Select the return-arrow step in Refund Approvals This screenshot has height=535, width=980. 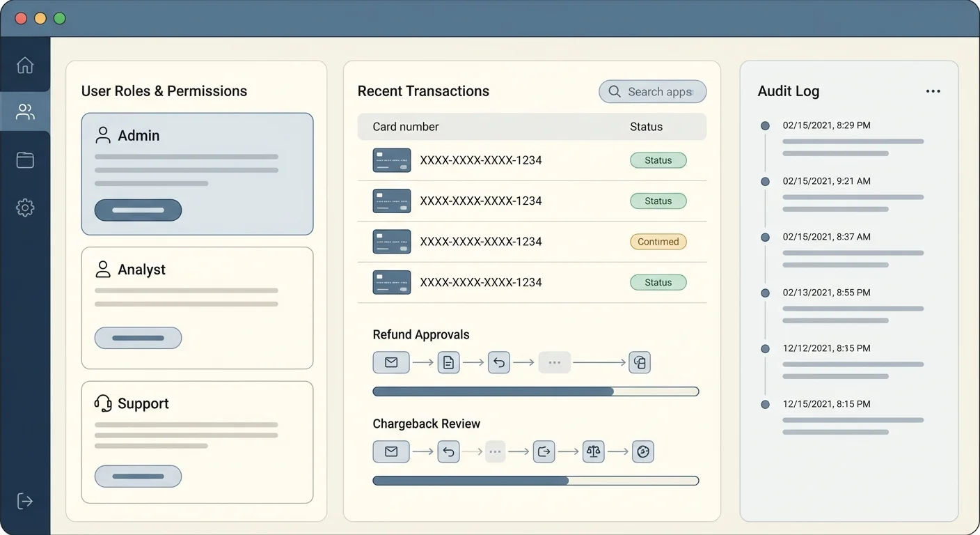499,362
